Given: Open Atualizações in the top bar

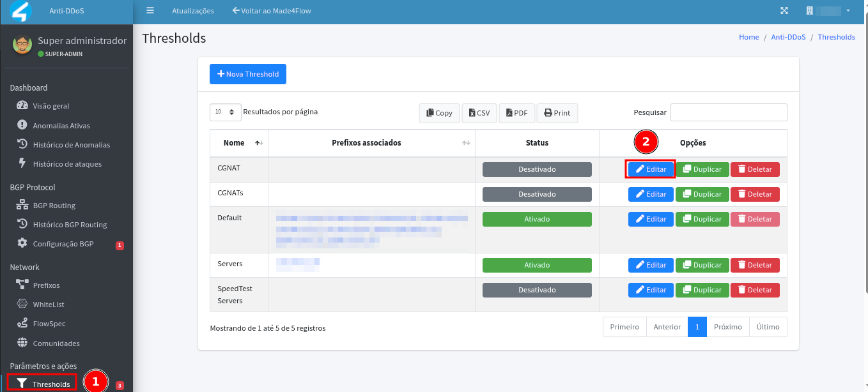Looking at the screenshot, I should pos(193,11).
